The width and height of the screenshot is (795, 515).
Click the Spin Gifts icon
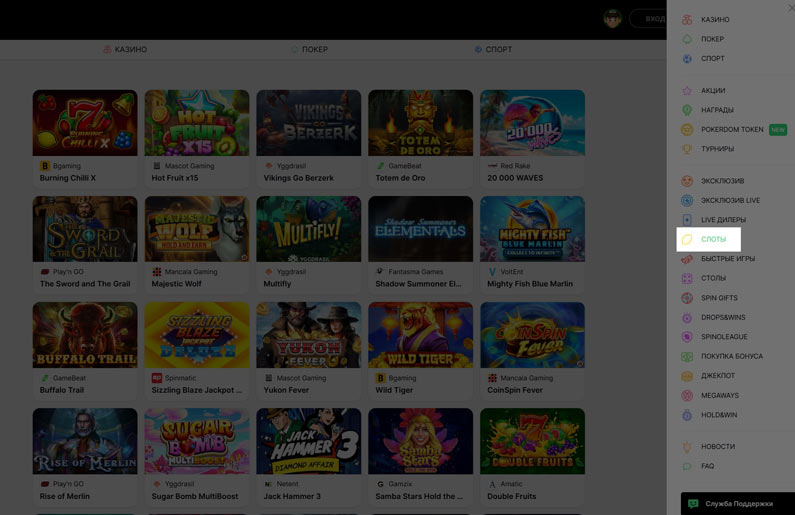(x=687, y=298)
